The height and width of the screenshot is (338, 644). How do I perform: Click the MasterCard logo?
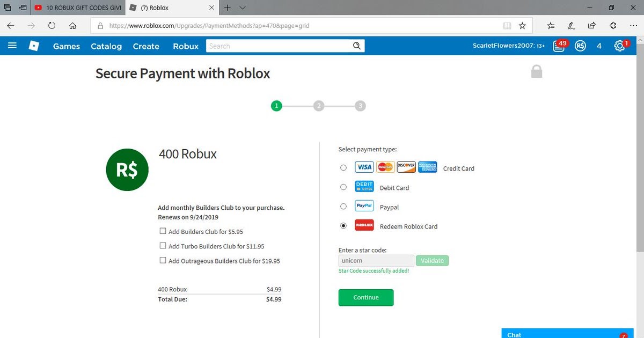tap(385, 167)
